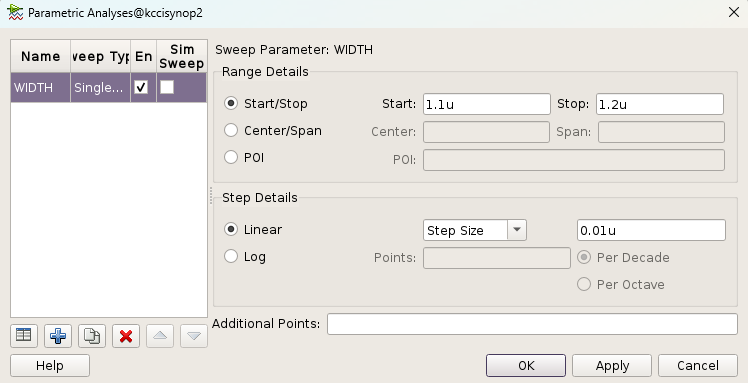Click the Sim Sweep column header
This screenshot has height=383, width=748.
coord(182,56)
